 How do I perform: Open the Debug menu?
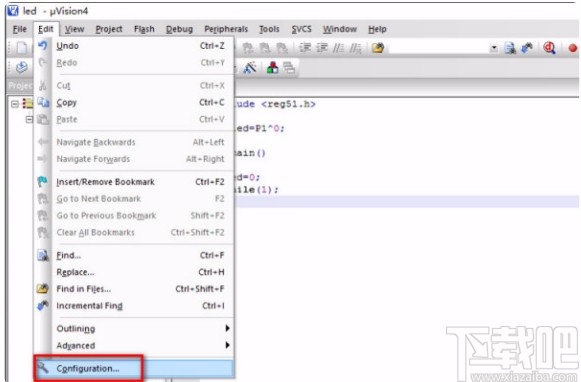coord(179,29)
